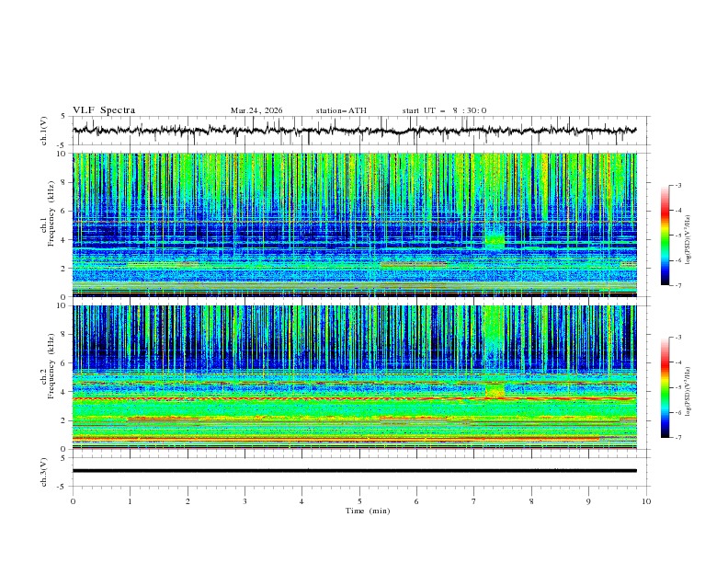Click the time tick label "2" on x-axis
728x563 pixels.
[x=188, y=501]
